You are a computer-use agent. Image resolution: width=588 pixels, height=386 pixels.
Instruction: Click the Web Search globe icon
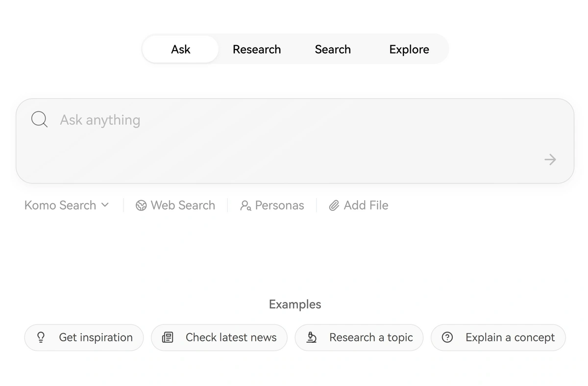141,206
